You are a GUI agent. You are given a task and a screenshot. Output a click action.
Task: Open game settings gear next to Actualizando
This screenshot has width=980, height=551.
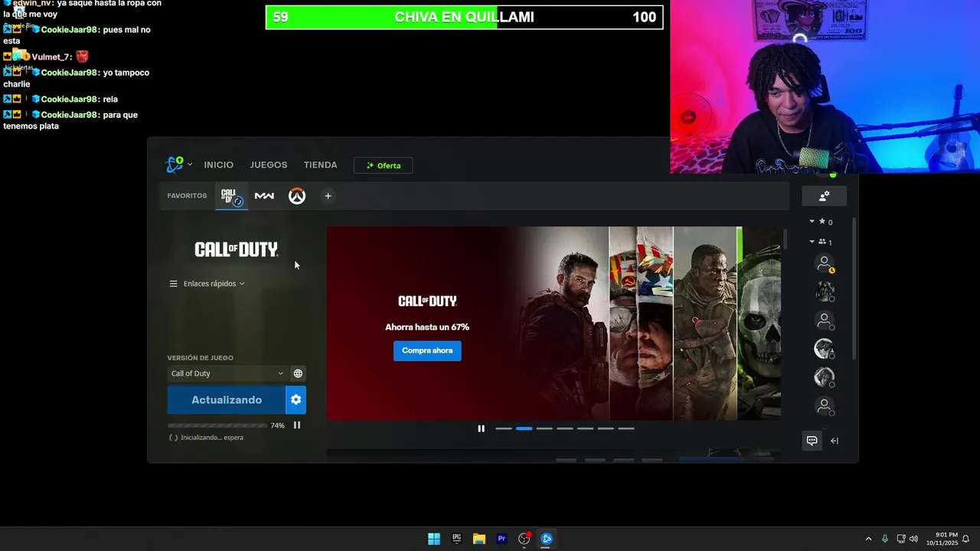(x=296, y=399)
